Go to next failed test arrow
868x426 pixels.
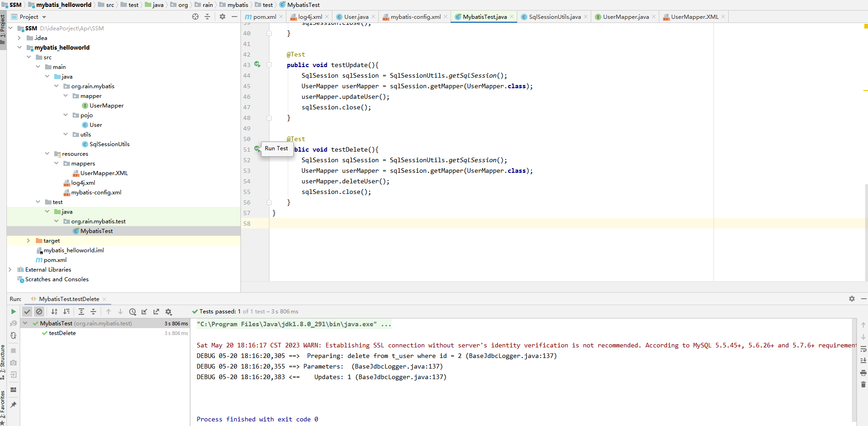[x=120, y=312]
